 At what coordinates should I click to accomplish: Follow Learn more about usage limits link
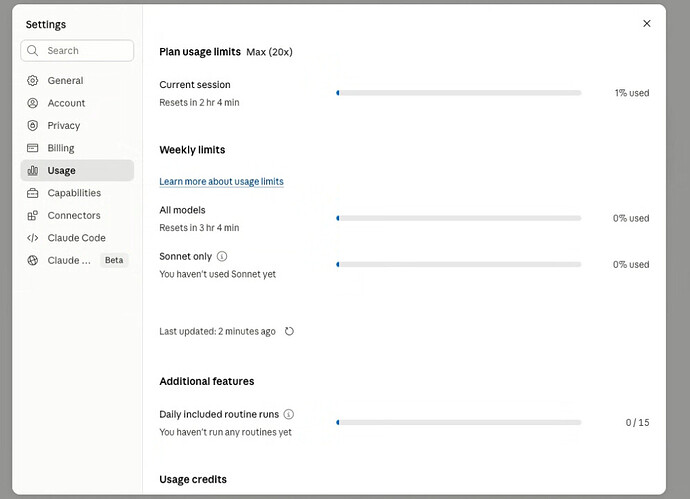(x=221, y=181)
